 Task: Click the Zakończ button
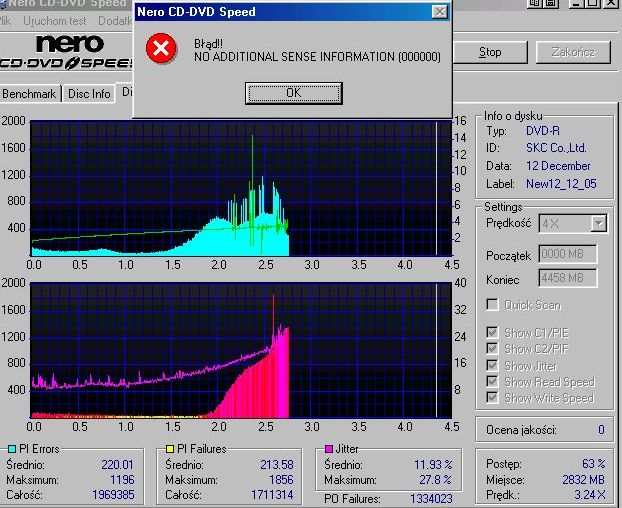click(x=573, y=52)
